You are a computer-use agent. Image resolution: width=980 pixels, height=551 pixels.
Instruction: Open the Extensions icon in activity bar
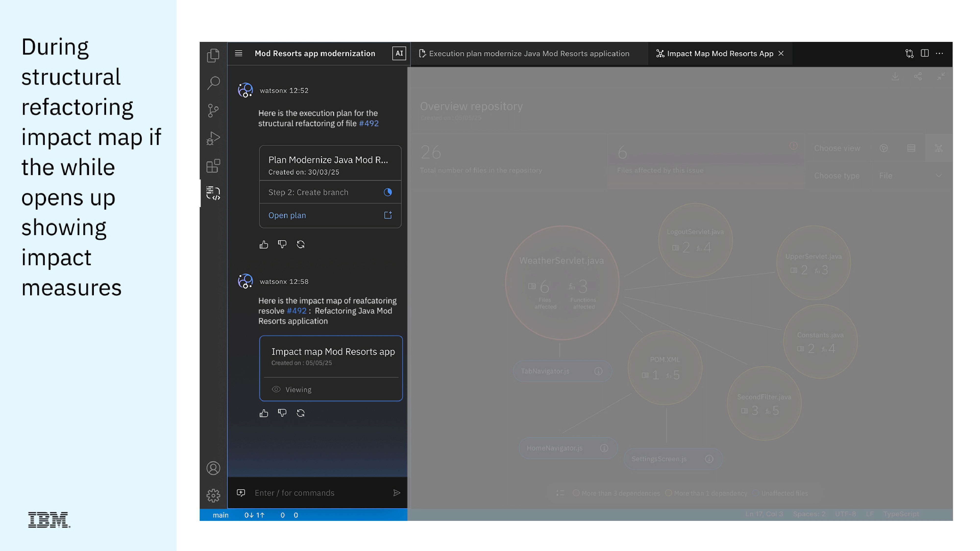click(213, 166)
